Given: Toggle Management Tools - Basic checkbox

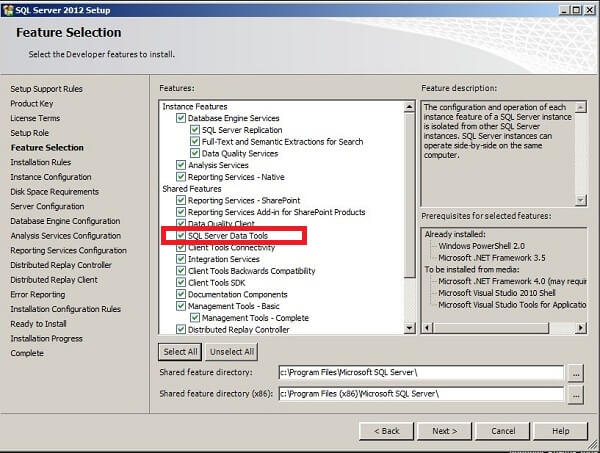Looking at the screenshot, I should [x=181, y=306].
